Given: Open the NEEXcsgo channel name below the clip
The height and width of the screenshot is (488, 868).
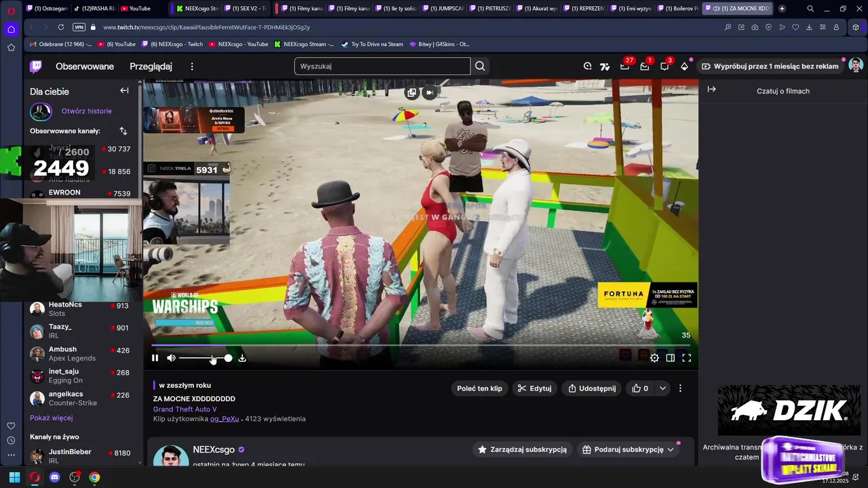Looking at the screenshot, I should point(214,449).
